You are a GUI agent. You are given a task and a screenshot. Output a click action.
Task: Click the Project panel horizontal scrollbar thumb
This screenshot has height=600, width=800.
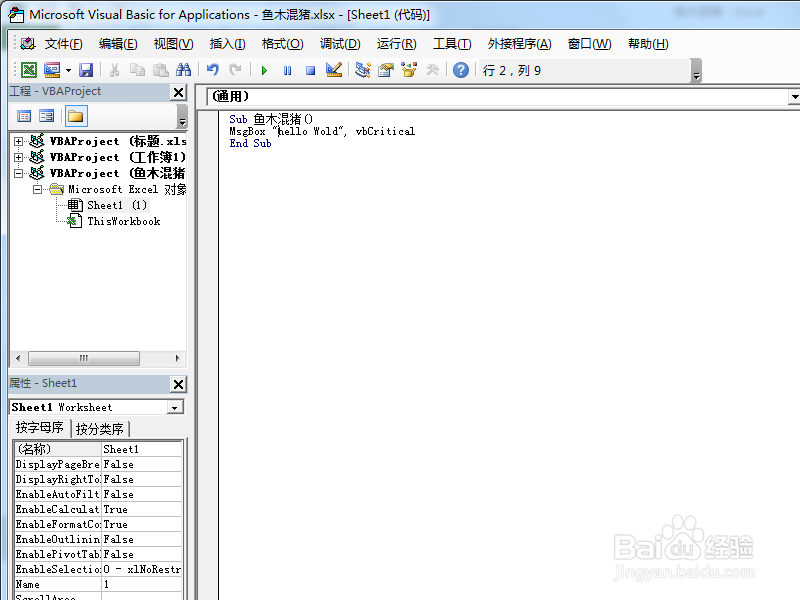pyautogui.click(x=84, y=358)
